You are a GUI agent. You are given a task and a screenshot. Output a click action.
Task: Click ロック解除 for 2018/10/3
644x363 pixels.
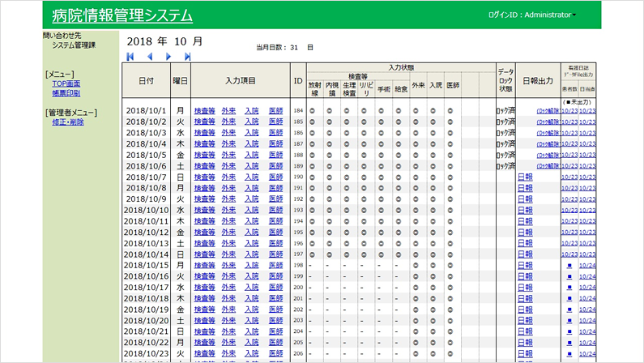548,133
